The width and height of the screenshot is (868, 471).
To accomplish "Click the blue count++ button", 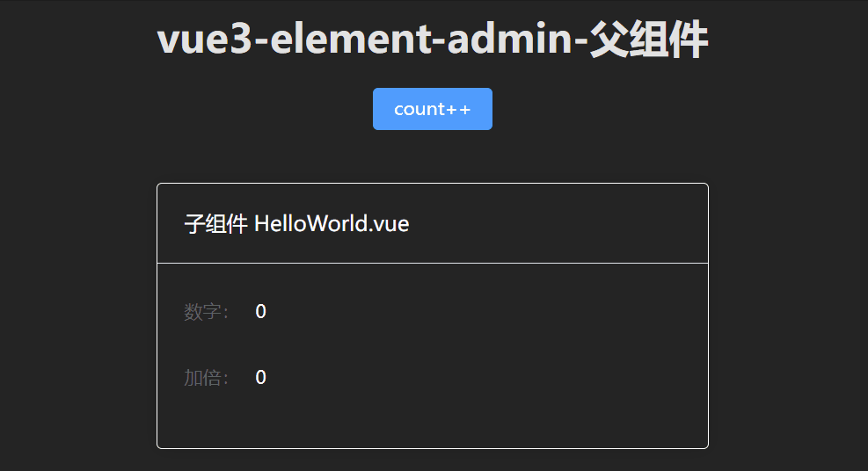I will coord(432,109).
